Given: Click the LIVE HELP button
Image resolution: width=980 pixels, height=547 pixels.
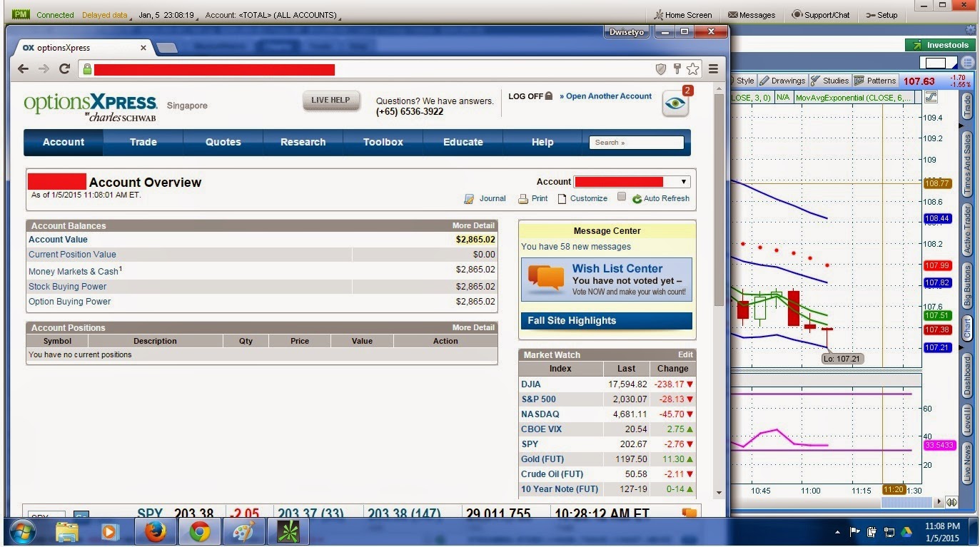Looking at the screenshot, I should point(330,101).
